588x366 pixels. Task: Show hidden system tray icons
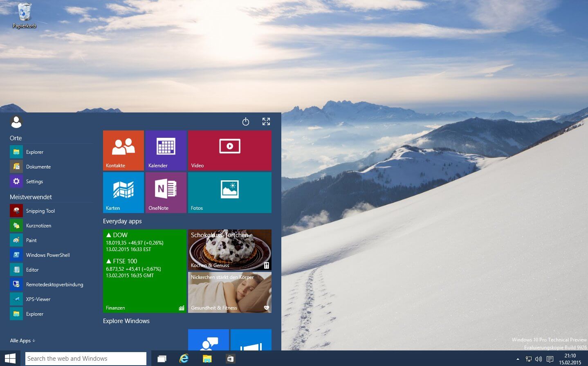[x=518, y=359]
